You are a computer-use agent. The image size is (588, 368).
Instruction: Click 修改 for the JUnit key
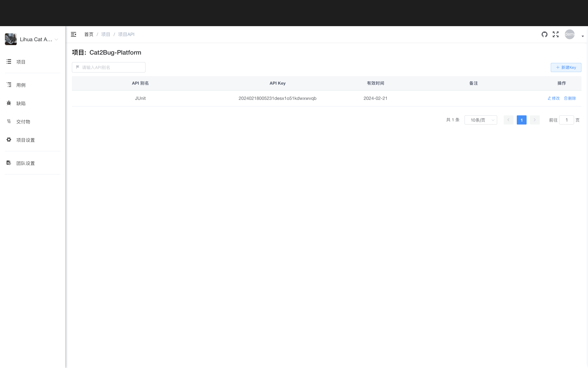coord(554,98)
